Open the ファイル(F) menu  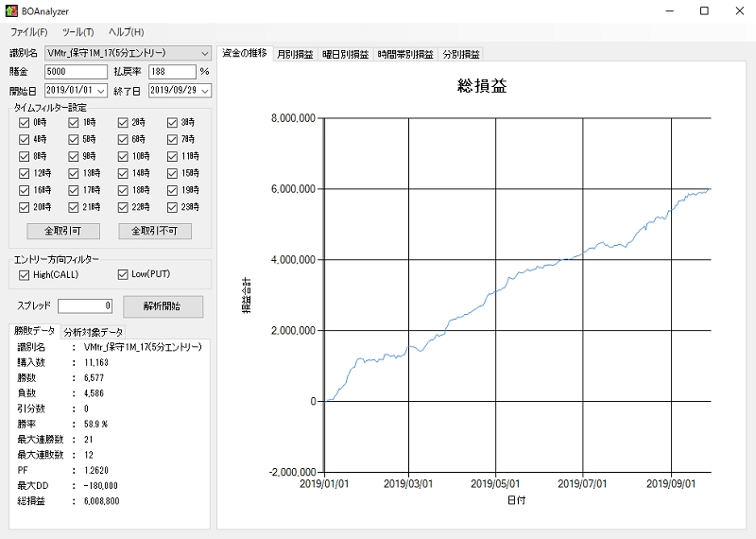[29, 32]
